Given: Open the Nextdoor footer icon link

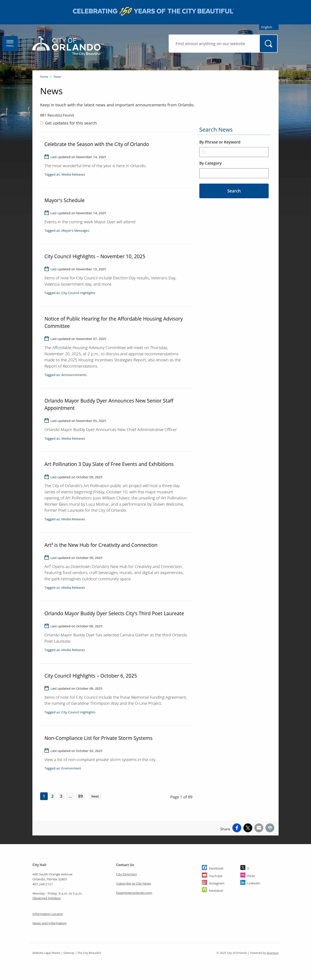Looking at the screenshot, I should 204,889.
